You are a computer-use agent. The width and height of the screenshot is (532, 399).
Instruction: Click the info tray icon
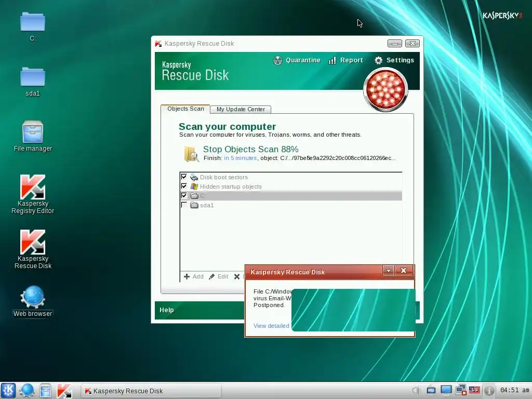tap(489, 391)
